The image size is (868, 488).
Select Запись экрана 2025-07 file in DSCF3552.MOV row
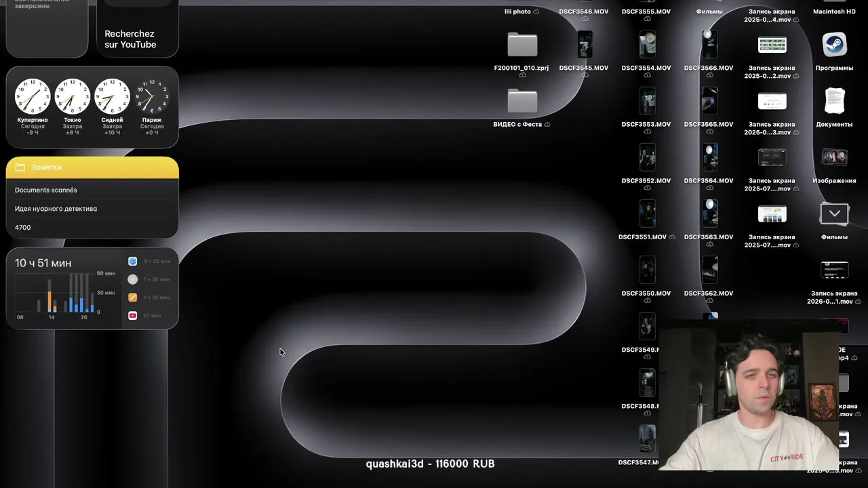(x=772, y=158)
